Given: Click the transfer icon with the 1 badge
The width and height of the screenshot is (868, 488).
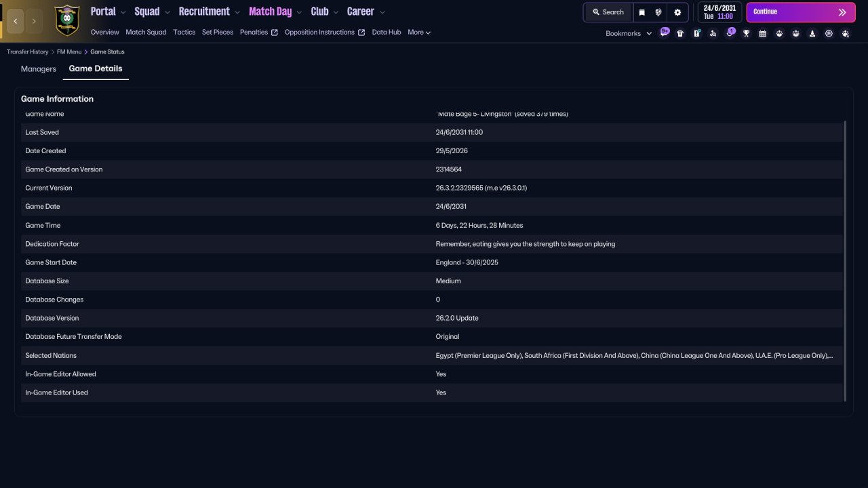Looking at the screenshot, I should (x=730, y=33).
